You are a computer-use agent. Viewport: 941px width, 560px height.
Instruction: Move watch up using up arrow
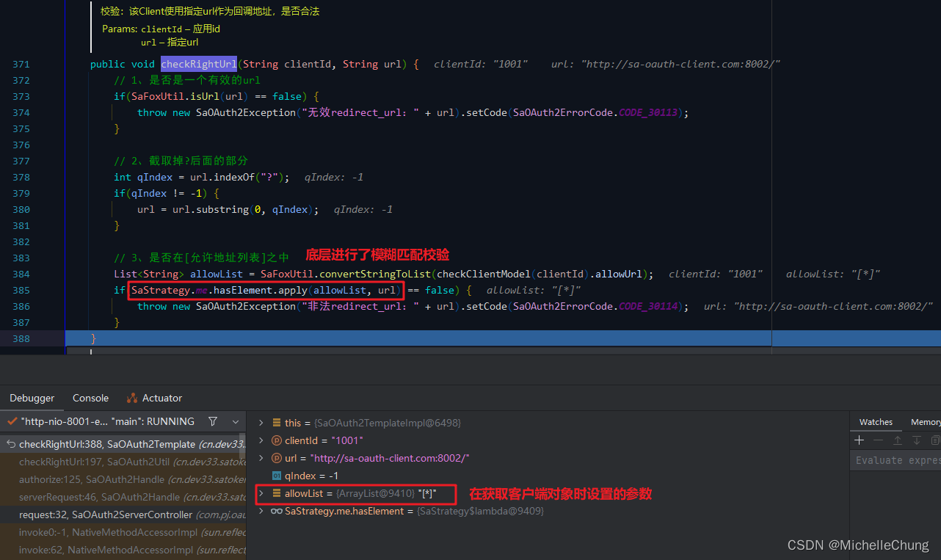(897, 440)
